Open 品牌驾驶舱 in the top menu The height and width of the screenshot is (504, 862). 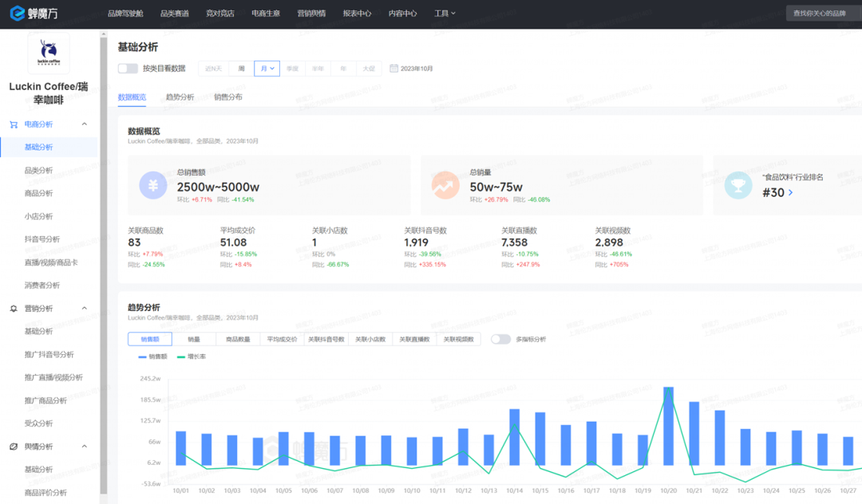click(x=126, y=14)
